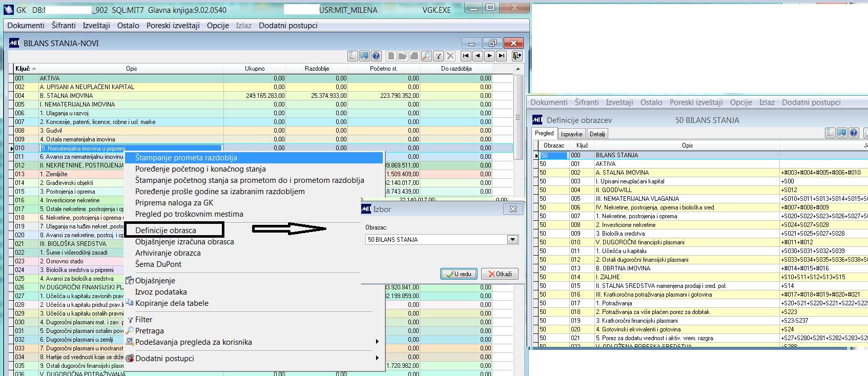
Task: Select row 004 B. STALNA IMOVINA
Action: (261, 96)
